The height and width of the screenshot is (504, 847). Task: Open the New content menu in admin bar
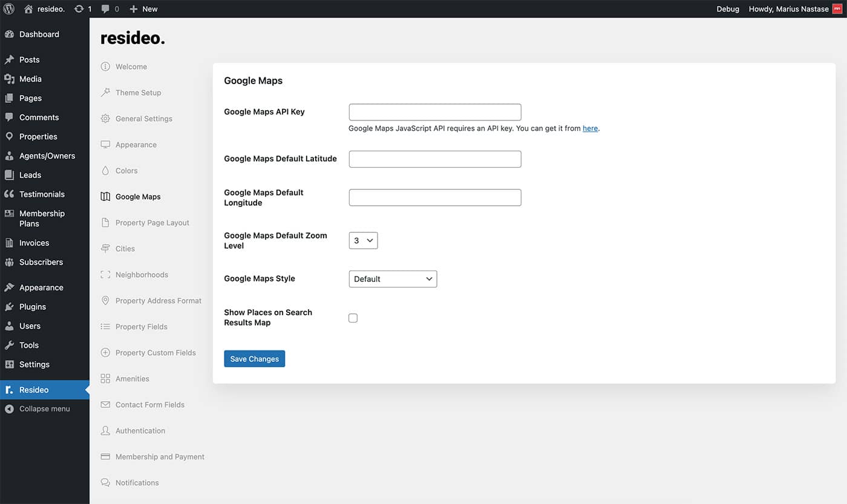pos(143,9)
